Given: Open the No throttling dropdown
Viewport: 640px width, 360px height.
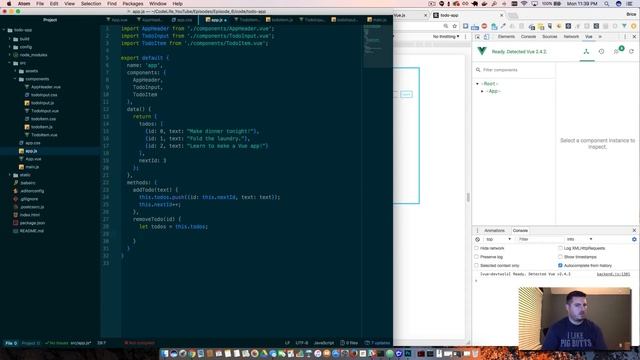Looking at the screenshot, I should [x=446, y=37].
